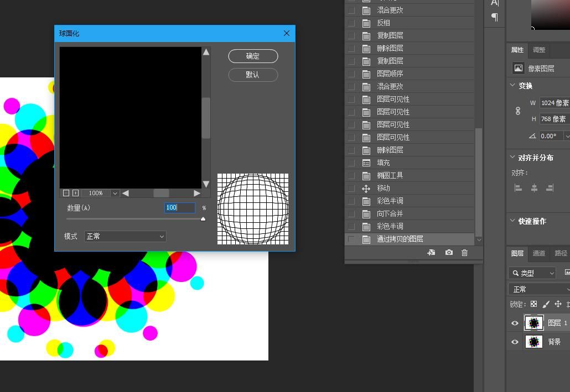Click the H height field 768 像素
The width and height of the screenshot is (570, 392).
pyautogui.click(x=555, y=119)
